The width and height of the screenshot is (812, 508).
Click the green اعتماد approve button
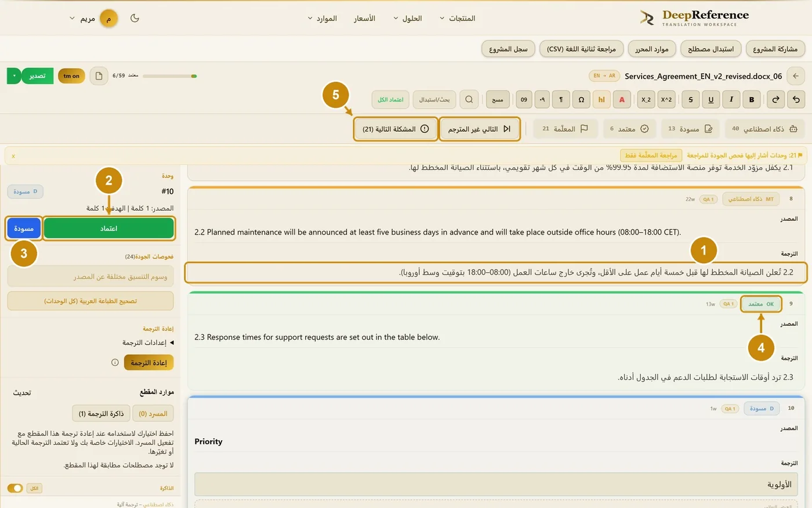pos(109,228)
